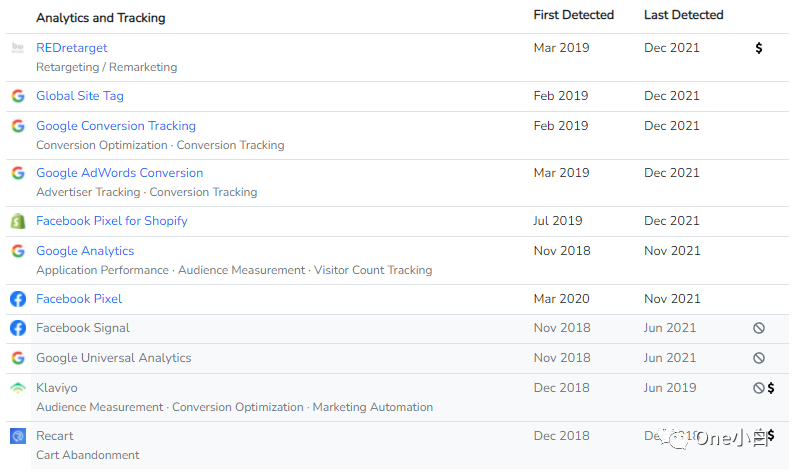Click Google icon beside Google AdWords Conversion
The image size is (795, 472).
click(x=18, y=173)
